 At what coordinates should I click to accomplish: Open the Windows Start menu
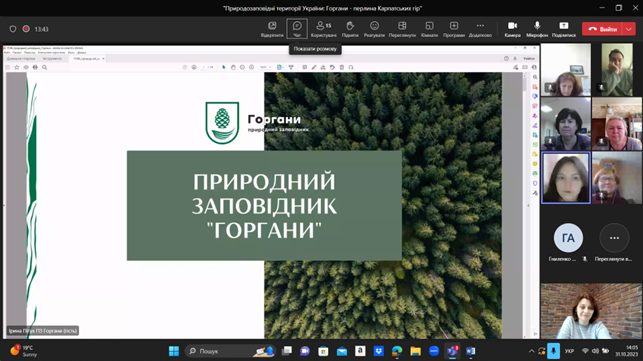click(174, 351)
